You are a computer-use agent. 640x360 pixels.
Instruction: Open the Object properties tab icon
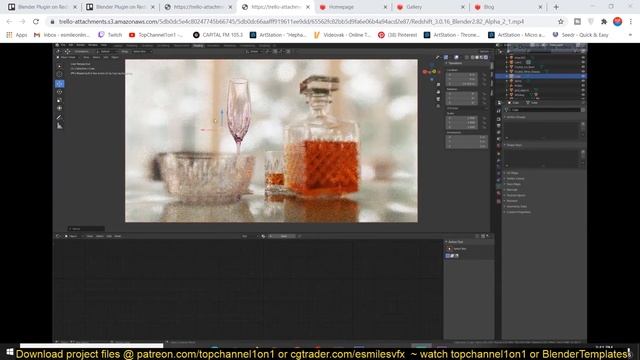499,153
